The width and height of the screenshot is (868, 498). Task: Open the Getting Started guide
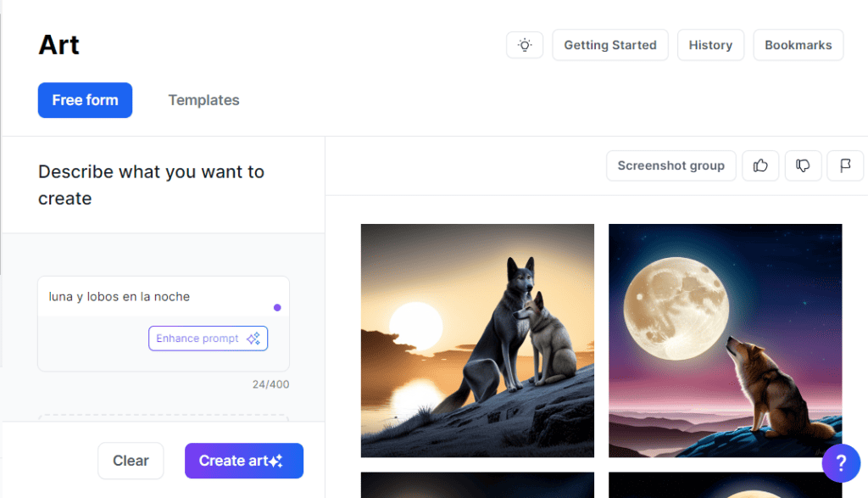609,45
